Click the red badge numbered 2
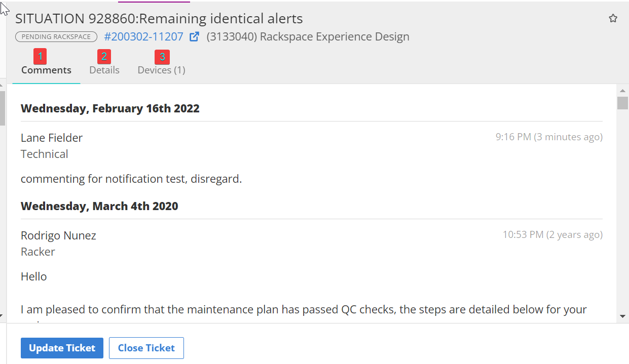This screenshot has height=364, width=629. click(104, 56)
